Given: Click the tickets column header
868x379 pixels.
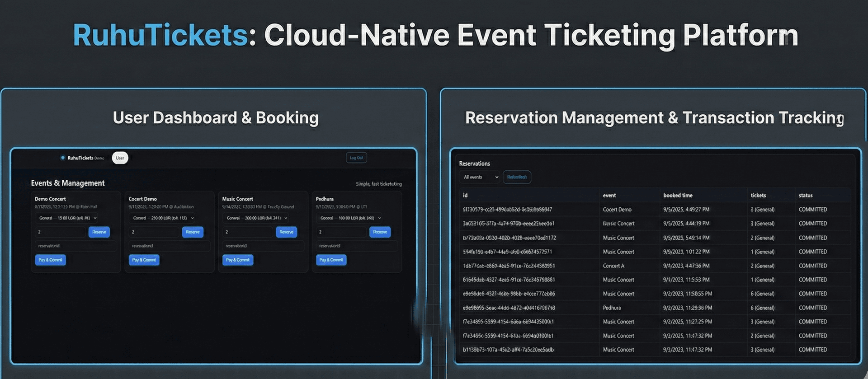Looking at the screenshot, I should pyautogui.click(x=758, y=195).
